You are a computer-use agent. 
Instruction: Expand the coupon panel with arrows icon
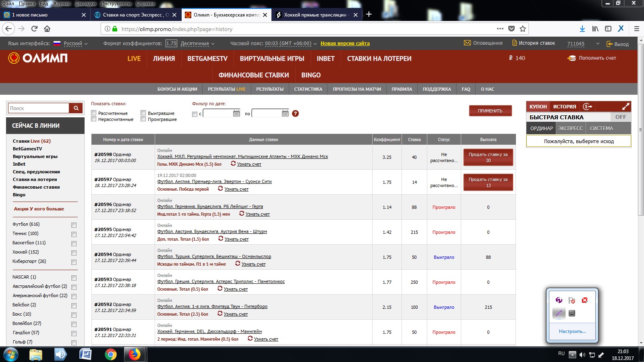625,106
